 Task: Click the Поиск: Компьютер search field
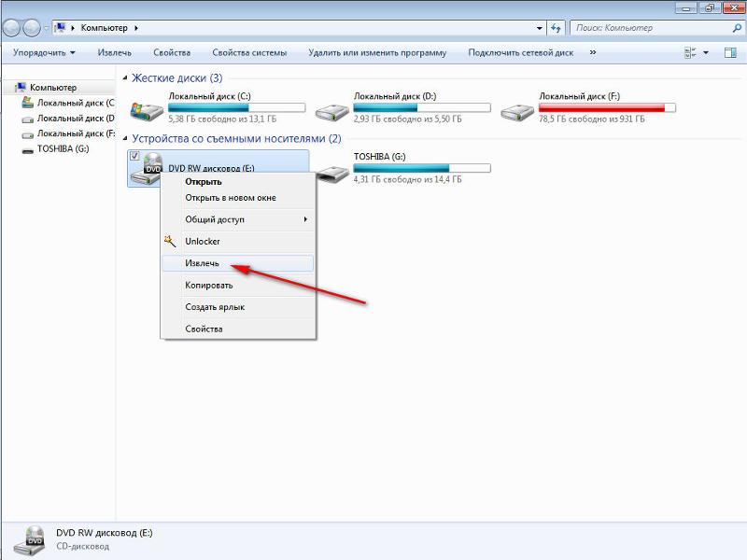click(x=653, y=28)
